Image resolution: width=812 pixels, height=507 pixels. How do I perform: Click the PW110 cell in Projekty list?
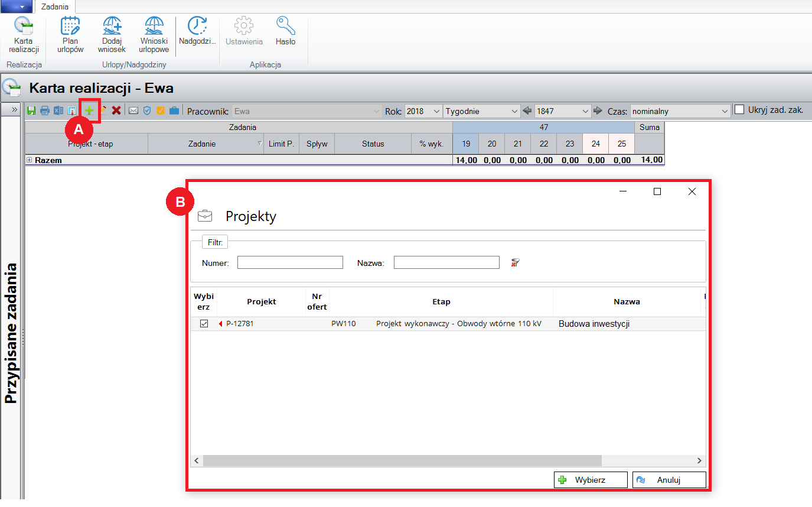[344, 323]
